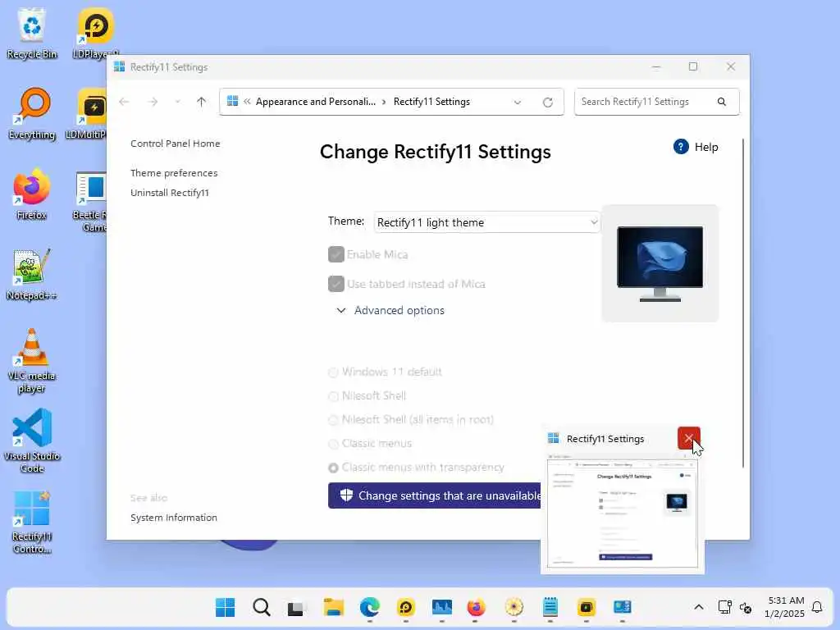This screenshot has height=630, width=840.
Task: Refresh the Rectify11 Settings page
Action: click(x=547, y=103)
